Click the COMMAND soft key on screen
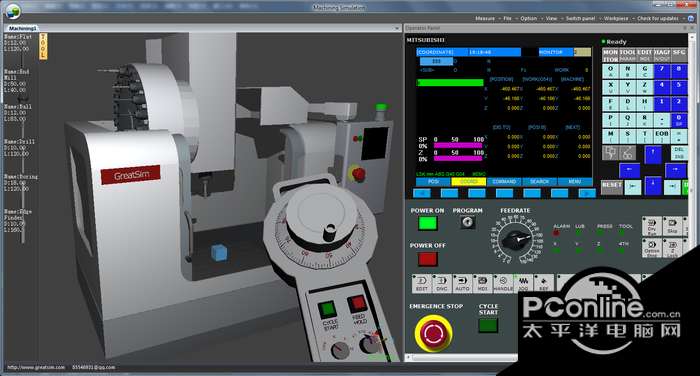 (x=504, y=182)
